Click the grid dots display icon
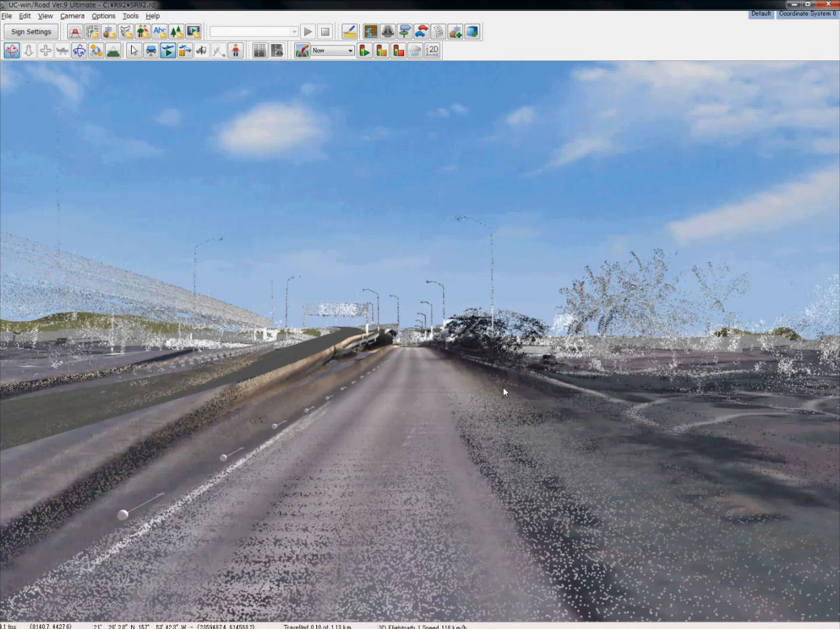 click(x=260, y=51)
